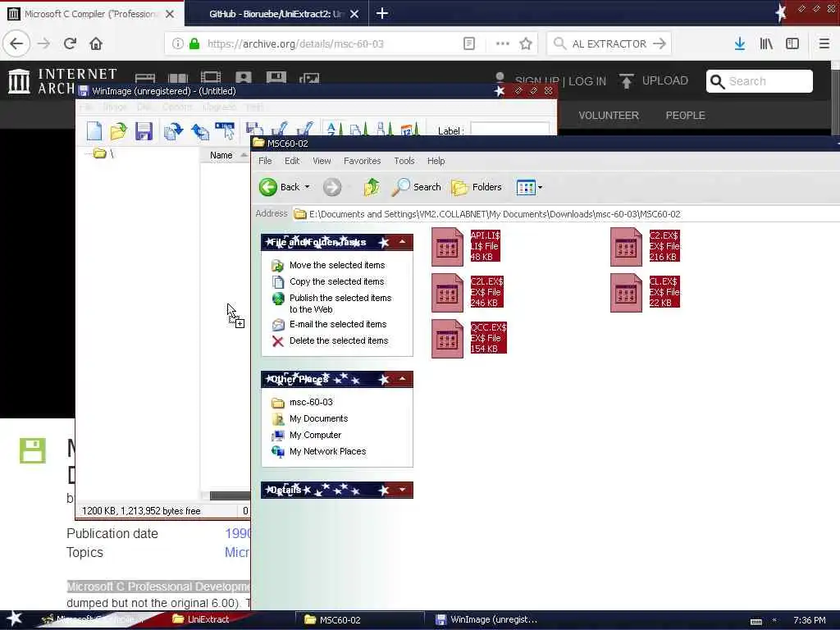Bookmark this page with the star icon

click(x=526, y=43)
